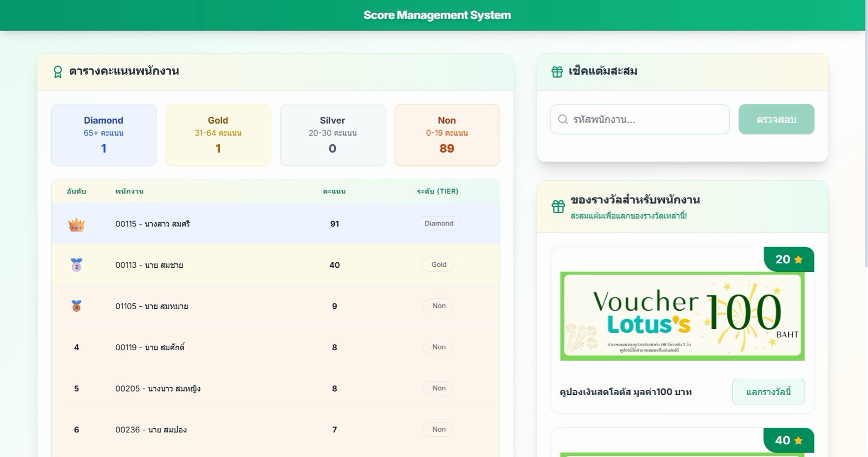The width and height of the screenshot is (868, 457).
Task: Click the พนักงาน column header
Action: coord(129,192)
